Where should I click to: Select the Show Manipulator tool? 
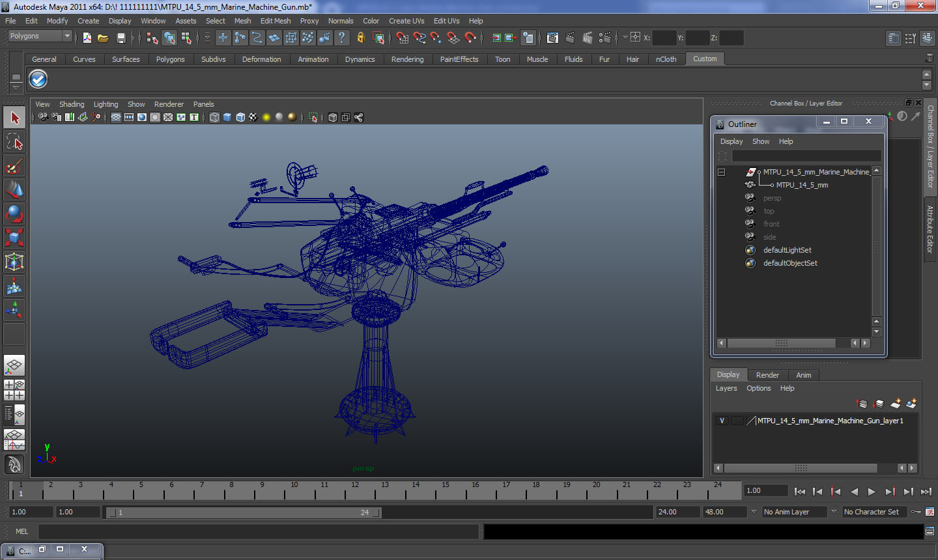point(14,310)
